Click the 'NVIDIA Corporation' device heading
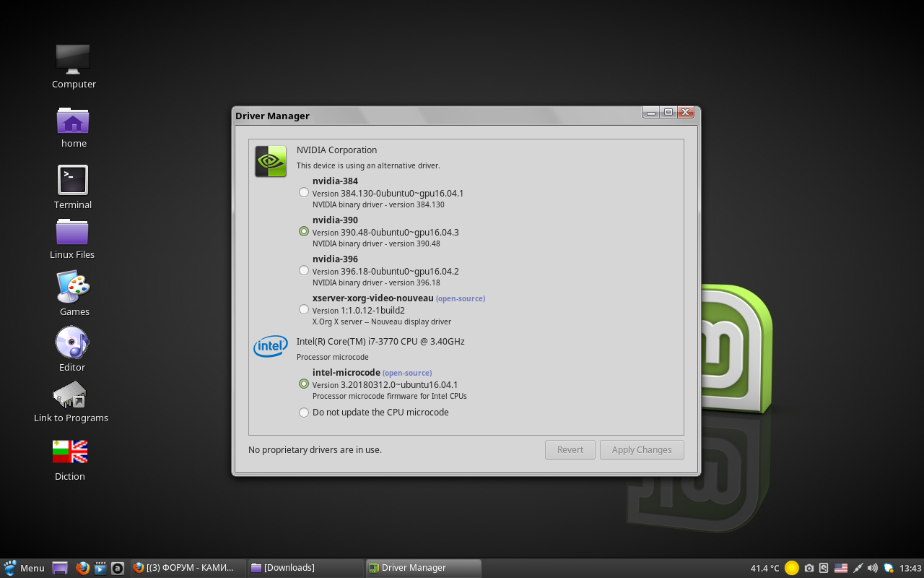 pyautogui.click(x=336, y=150)
